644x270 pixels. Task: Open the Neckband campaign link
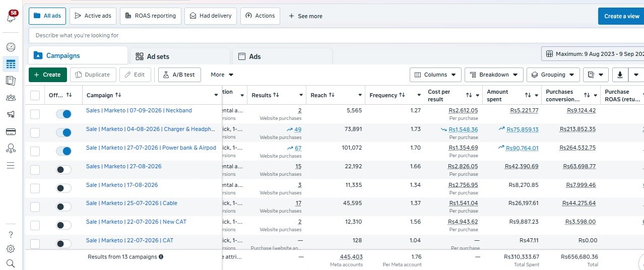(x=139, y=110)
